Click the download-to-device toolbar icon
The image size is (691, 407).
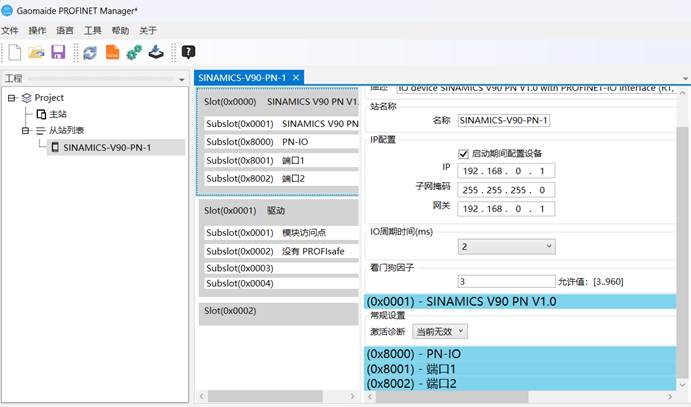[156, 52]
